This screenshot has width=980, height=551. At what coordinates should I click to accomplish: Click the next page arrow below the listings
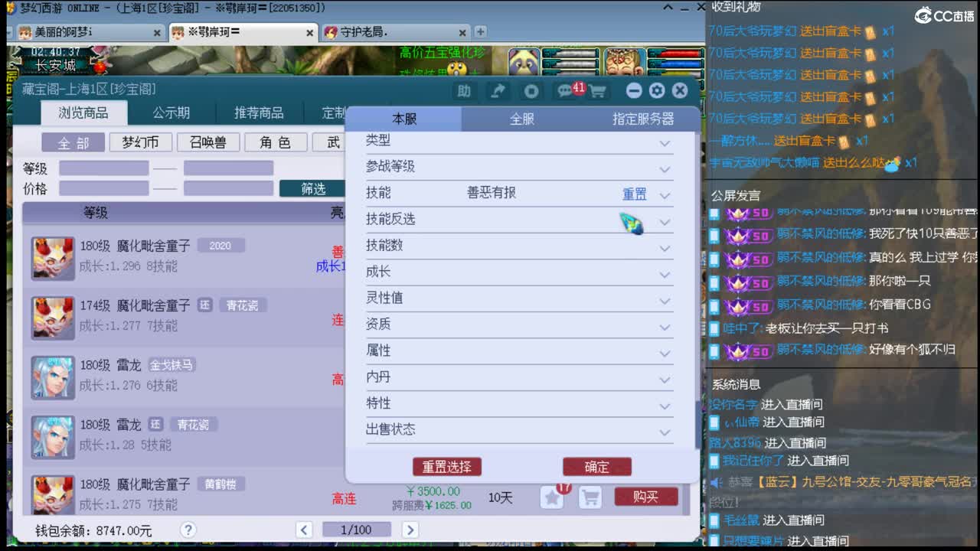tap(410, 529)
